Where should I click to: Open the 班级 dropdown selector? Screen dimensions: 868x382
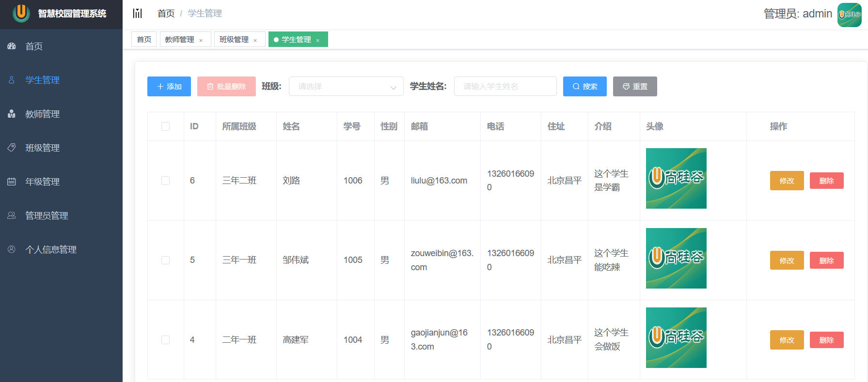[x=346, y=86]
